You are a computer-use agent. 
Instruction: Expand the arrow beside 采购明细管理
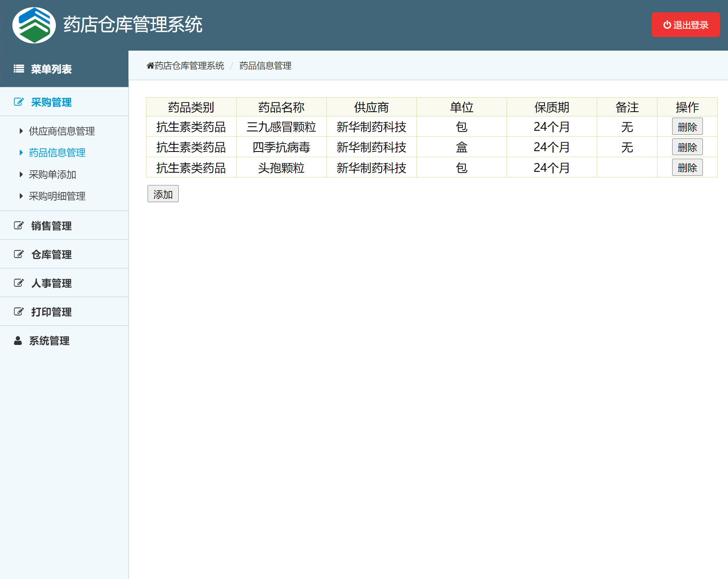[x=21, y=196]
